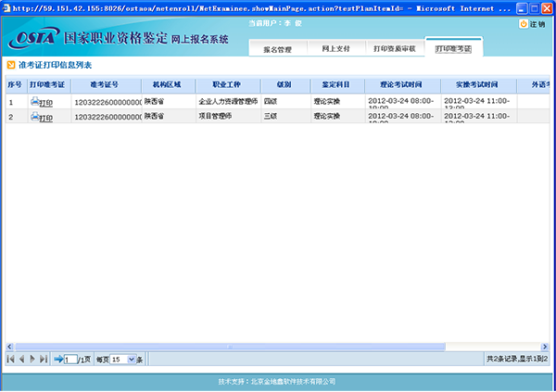Image resolution: width=556 pixels, height=392 pixels.
Task: Click the 打印准考证 column header
Action: 47,84
